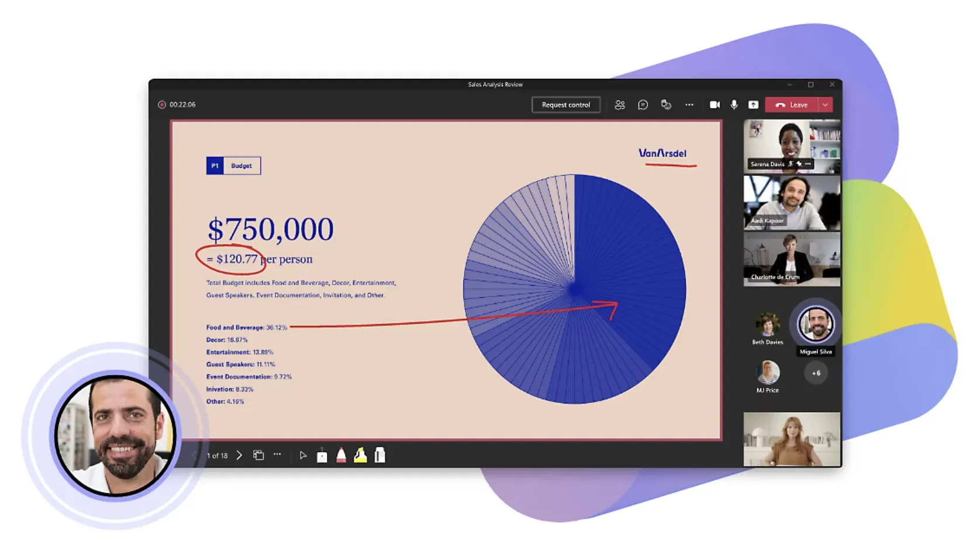
Task: Click the '1 of 18' slide counter
Action: (x=217, y=456)
